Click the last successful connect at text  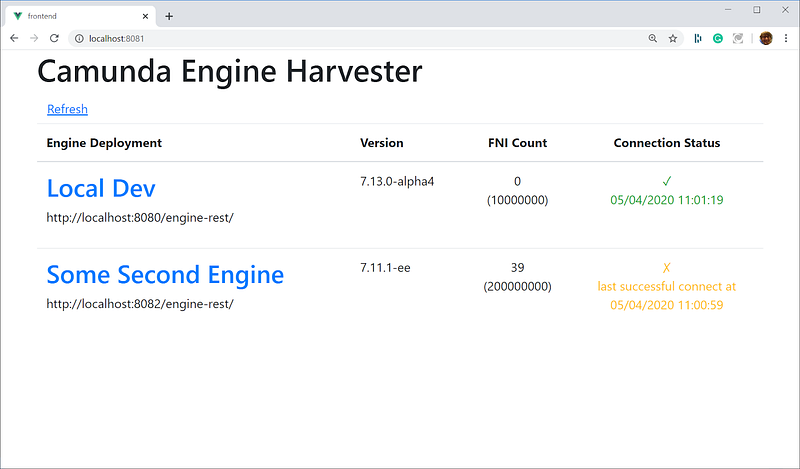[x=667, y=286]
